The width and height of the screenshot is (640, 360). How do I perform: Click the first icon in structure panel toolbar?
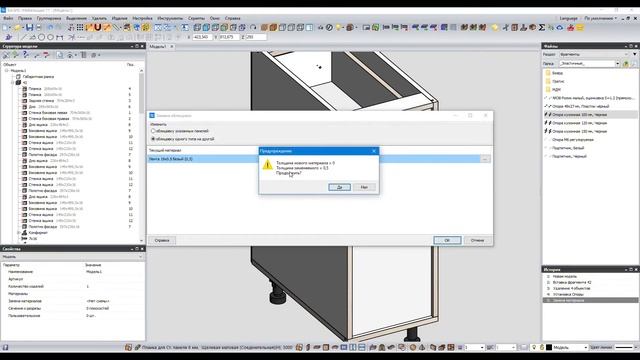click(7, 55)
